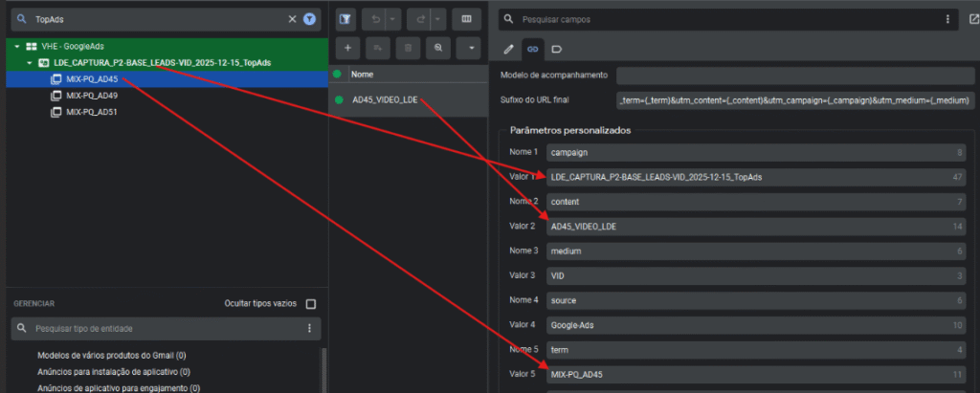Open the column chooser icon
Screen dimensions: 980x393
pyautogui.click(x=467, y=19)
